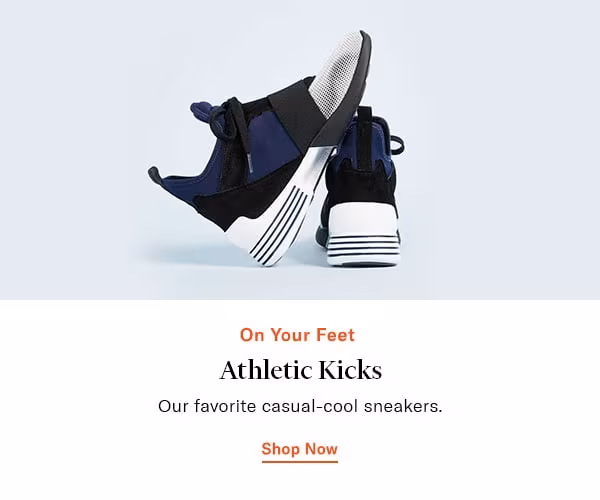Viewport: 600px width, 500px height.
Task: Open the sneaker promo banner image
Action: point(300,150)
